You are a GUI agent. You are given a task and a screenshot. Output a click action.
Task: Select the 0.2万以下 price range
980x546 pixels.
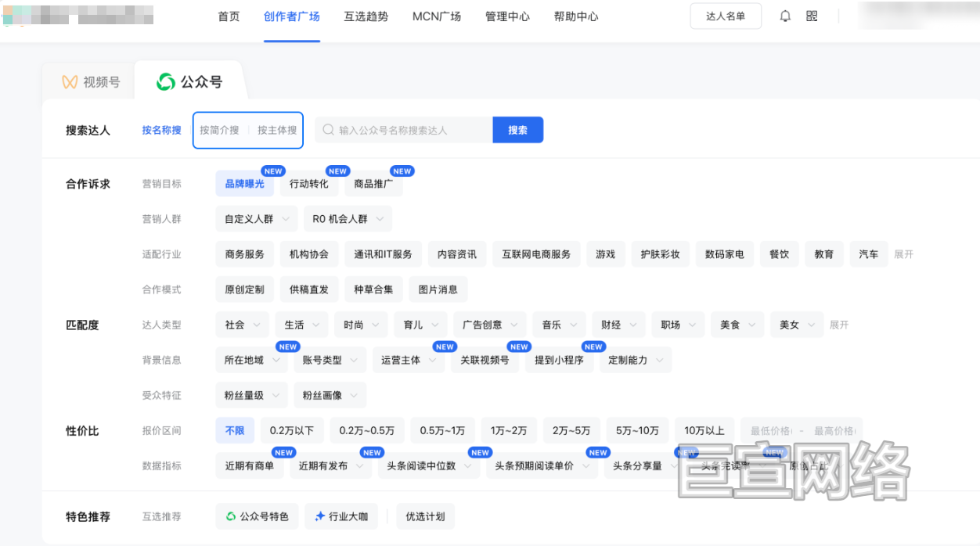coord(292,430)
